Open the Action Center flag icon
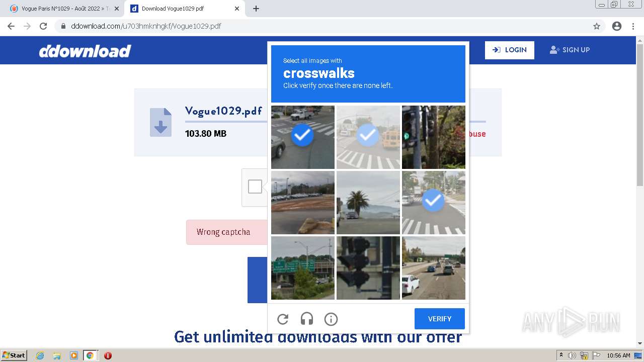The height and width of the screenshot is (362, 644). (595, 355)
